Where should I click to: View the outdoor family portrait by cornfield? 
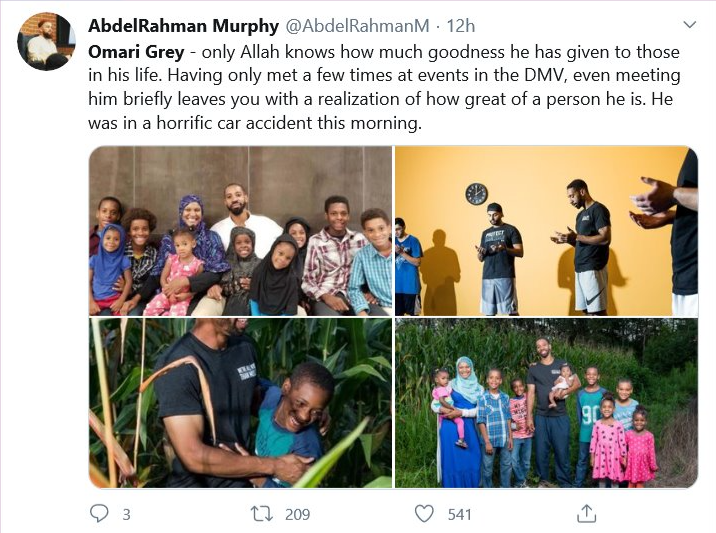[x=546, y=403]
